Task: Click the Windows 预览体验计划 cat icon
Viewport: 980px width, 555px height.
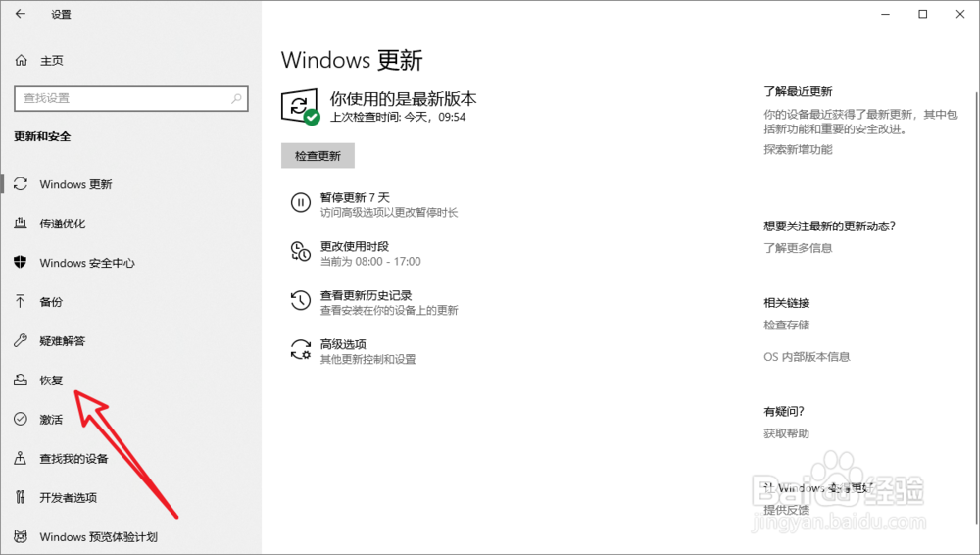Action: (x=21, y=536)
